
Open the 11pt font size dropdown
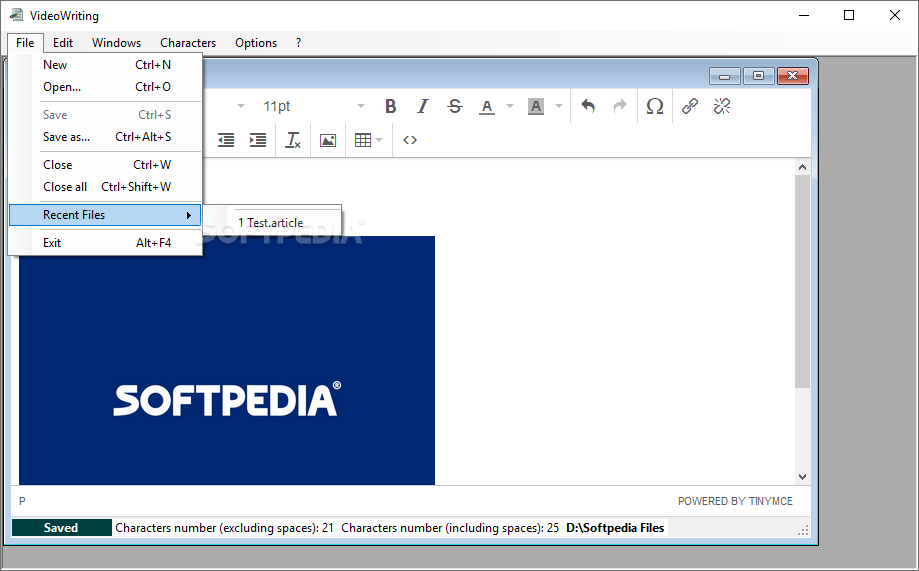tap(314, 106)
